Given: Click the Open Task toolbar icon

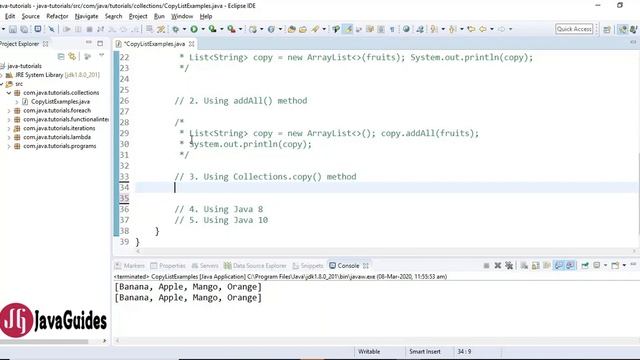Looking at the screenshot, I should [x=303, y=29].
